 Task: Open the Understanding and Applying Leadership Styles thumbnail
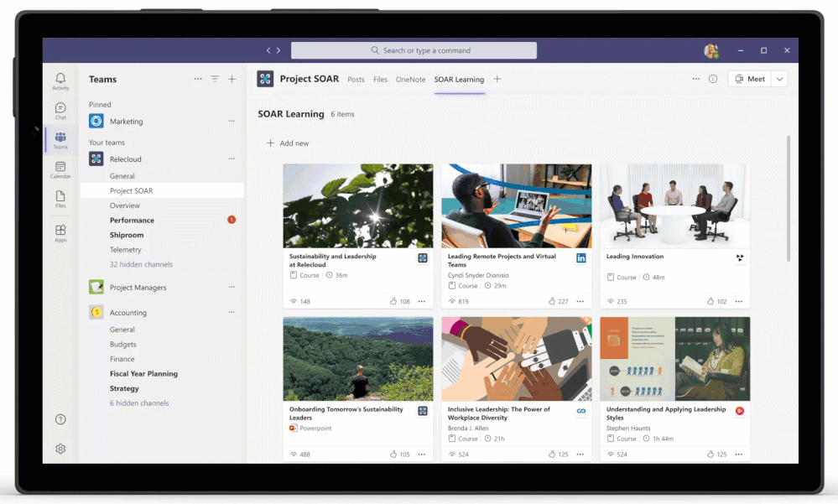click(x=675, y=359)
